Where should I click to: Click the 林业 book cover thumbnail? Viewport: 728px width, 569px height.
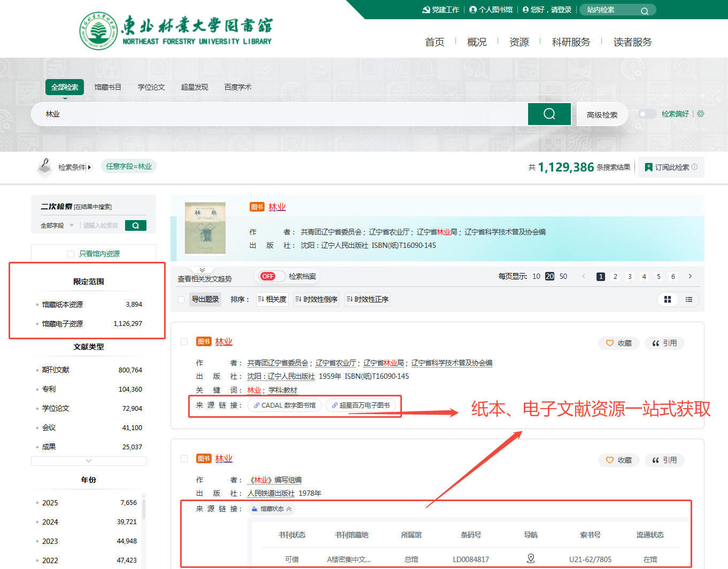point(205,228)
